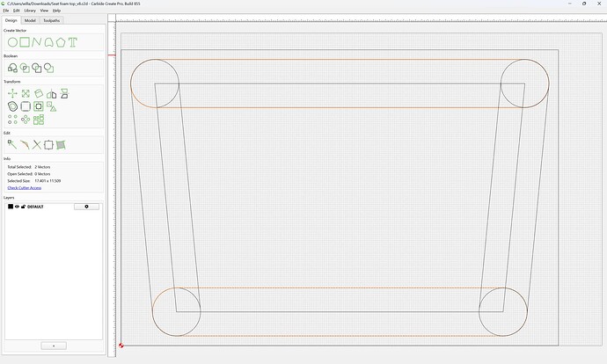This screenshot has width=607, height=364.
Task: Open the Offset Vector tool
Action: tap(12, 106)
